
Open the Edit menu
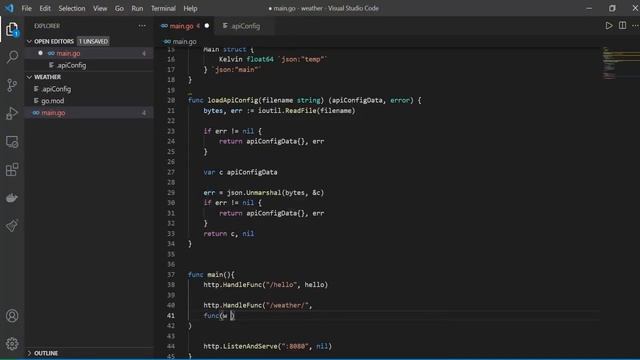[45, 8]
